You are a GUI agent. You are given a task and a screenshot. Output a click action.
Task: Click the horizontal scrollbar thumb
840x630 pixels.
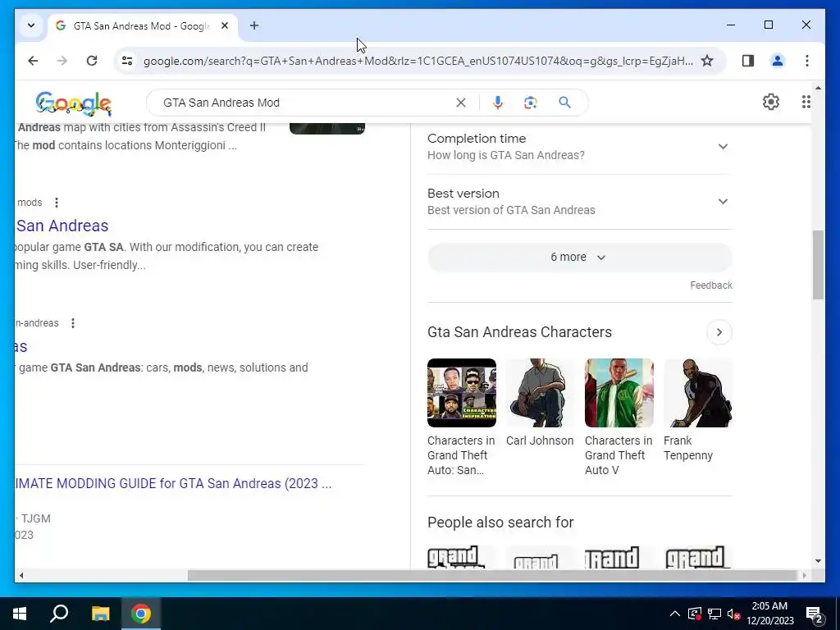492,575
